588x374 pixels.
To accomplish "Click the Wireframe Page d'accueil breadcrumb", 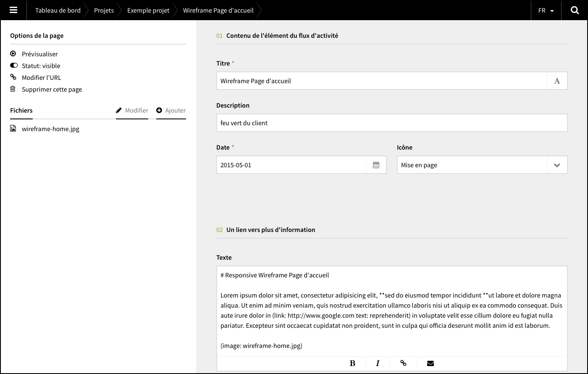I will (218, 10).
